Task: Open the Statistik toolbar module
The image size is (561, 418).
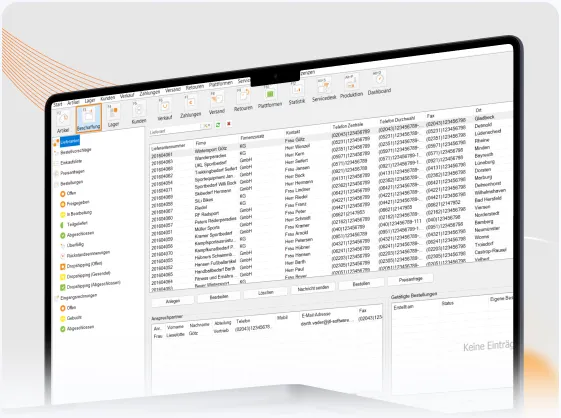Action: click(x=297, y=93)
